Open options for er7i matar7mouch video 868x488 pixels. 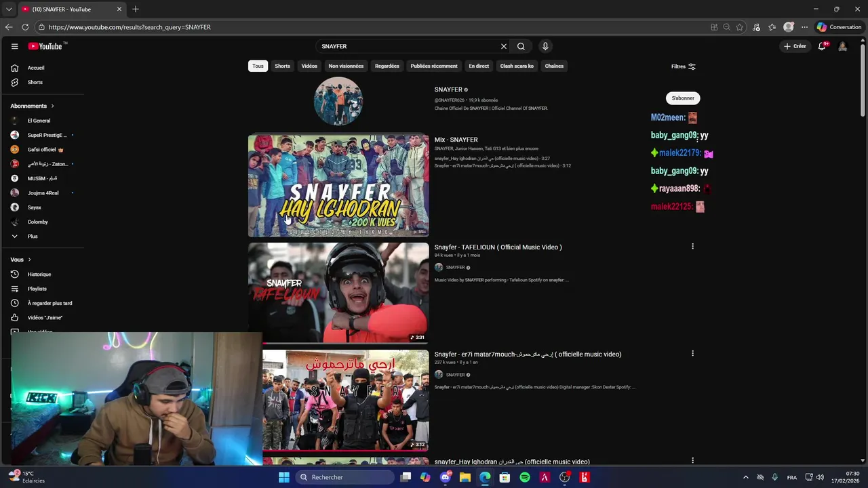(x=692, y=353)
